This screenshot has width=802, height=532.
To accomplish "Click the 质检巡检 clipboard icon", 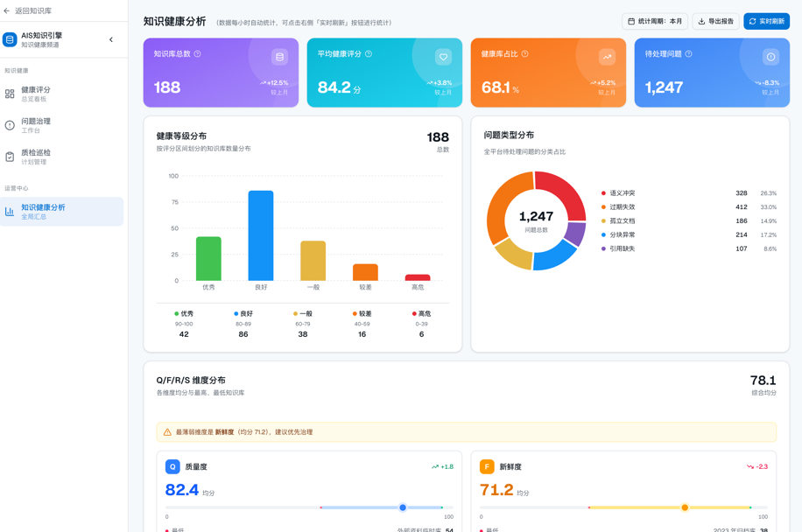I will click(x=10, y=157).
